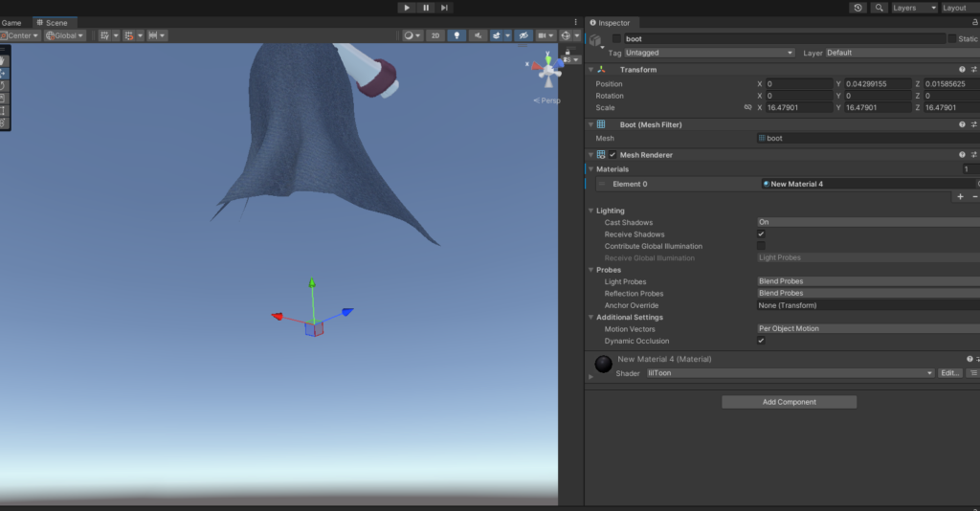Disable the Dynamic Occlusion checkbox
Image resolution: width=980 pixels, height=511 pixels.
pyautogui.click(x=761, y=341)
